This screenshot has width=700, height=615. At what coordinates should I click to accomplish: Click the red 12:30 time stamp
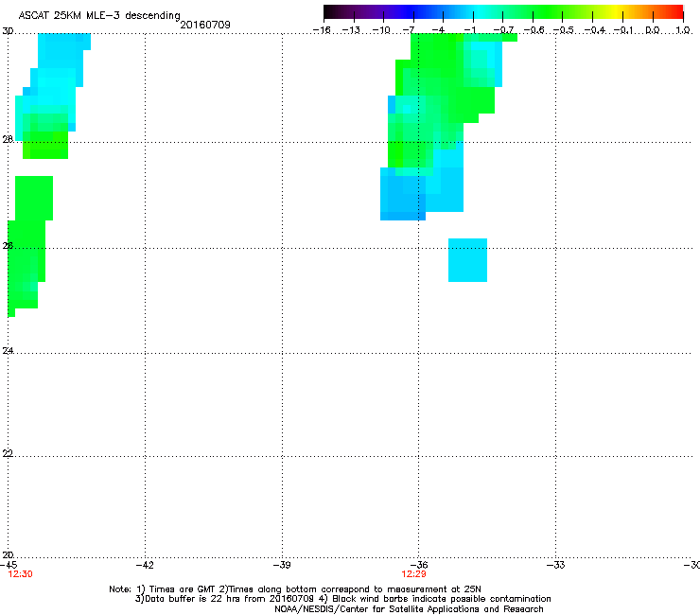click(20, 574)
